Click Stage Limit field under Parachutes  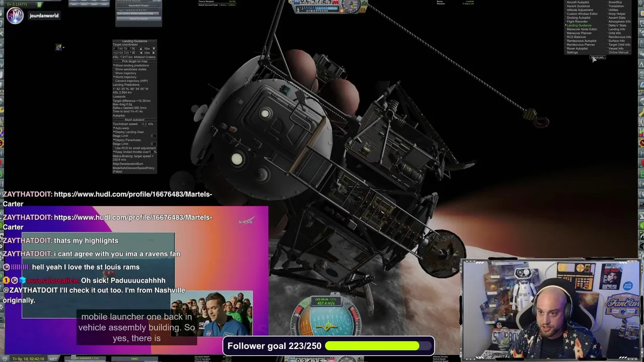153,144
